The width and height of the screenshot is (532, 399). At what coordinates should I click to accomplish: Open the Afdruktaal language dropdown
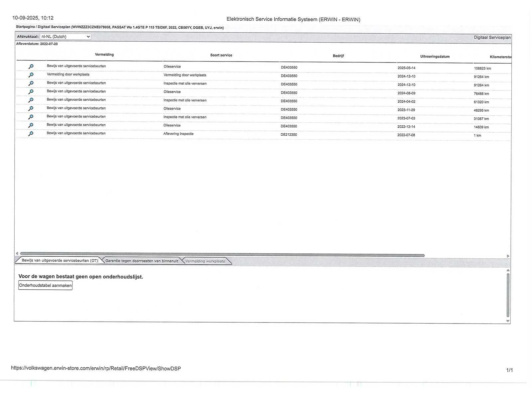(x=65, y=37)
